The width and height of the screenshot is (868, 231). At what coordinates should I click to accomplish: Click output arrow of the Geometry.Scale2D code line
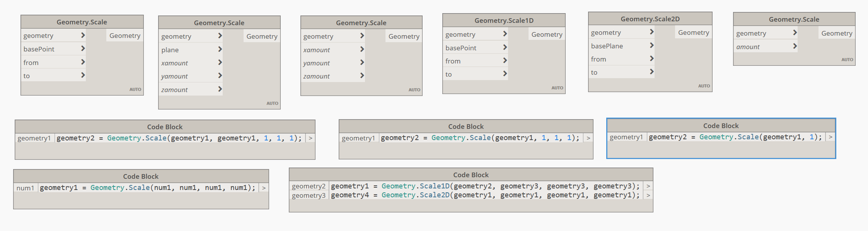coord(648,195)
